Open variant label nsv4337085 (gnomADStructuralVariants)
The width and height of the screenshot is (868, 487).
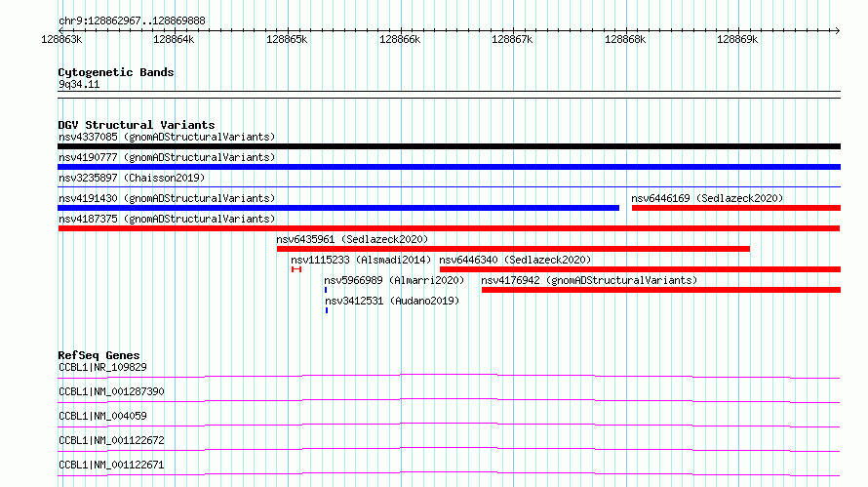click(x=167, y=137)
